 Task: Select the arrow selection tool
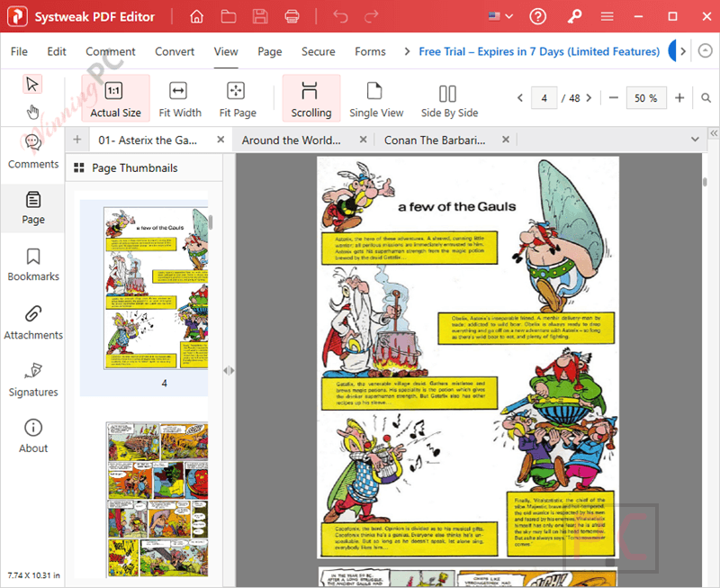[x=32, y=84]
